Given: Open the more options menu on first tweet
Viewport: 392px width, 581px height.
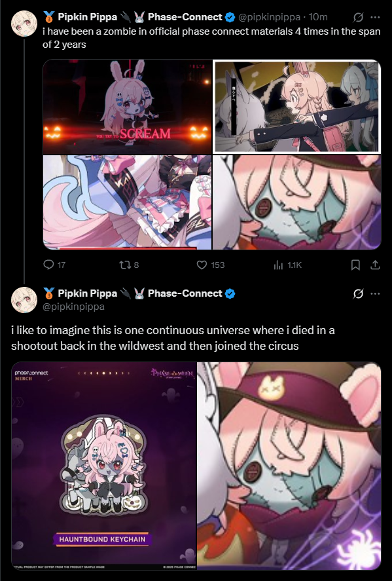Looking at the screenshot, I should 375,17.
